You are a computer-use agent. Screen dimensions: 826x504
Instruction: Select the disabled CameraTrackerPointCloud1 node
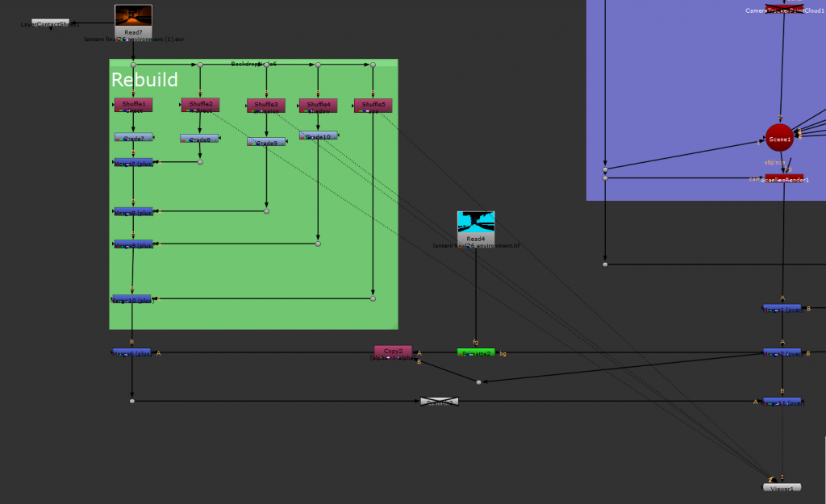pos(784,10)
